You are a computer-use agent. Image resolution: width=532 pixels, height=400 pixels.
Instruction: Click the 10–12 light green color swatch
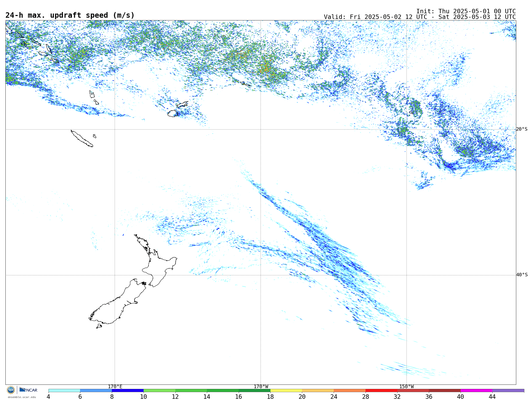(x=159, y=391)
